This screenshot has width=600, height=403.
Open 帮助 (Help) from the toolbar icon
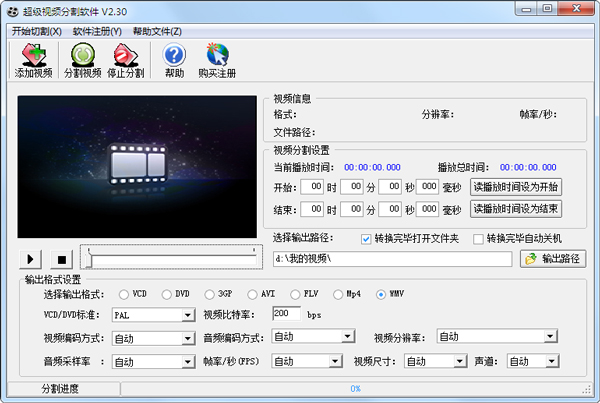coord(174,60)
